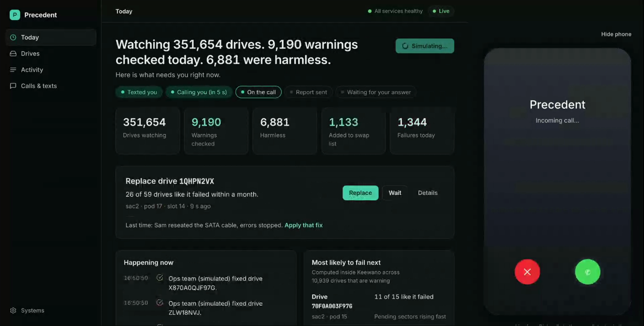
Task: Open Calls & texts in sidebar
Action: point(51,86)
